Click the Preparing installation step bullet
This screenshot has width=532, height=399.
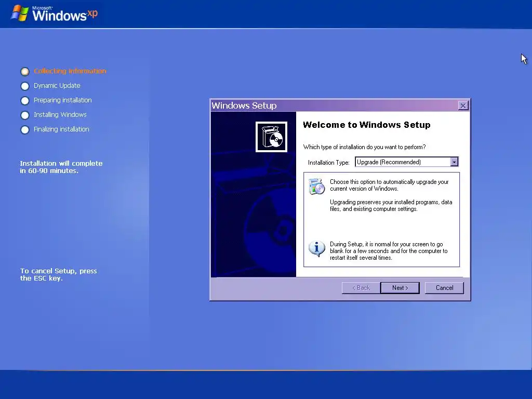coord(25,101)
